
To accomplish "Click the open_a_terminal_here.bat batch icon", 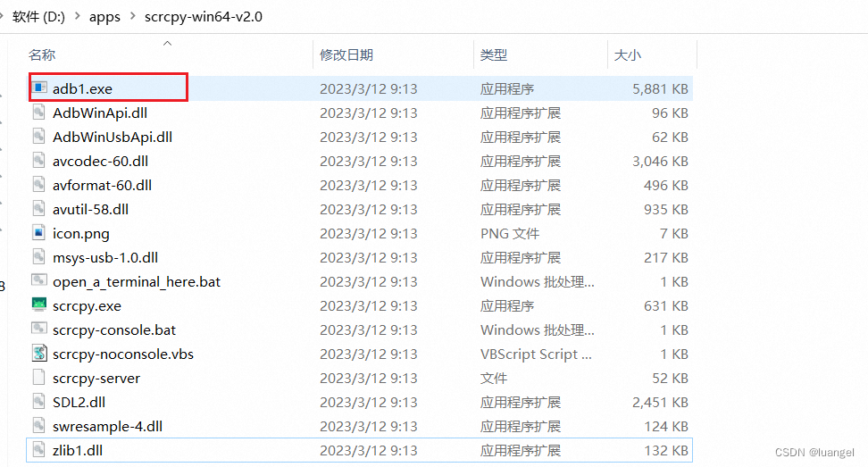I will coord(39,281).
